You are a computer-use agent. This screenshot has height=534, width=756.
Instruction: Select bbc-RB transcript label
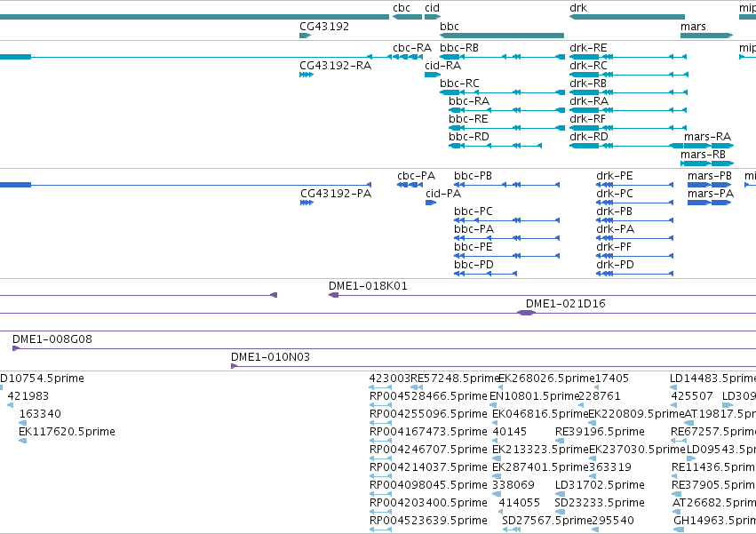click(459, 48)
